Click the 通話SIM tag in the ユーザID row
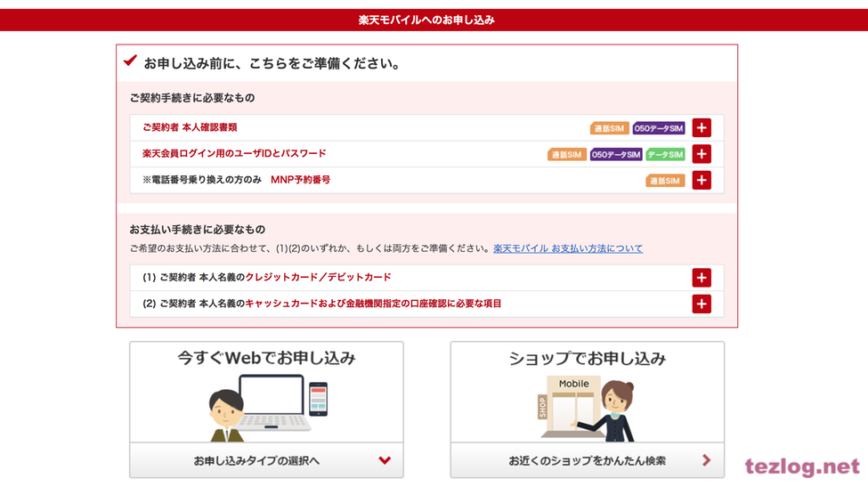 tap(567, 154)
